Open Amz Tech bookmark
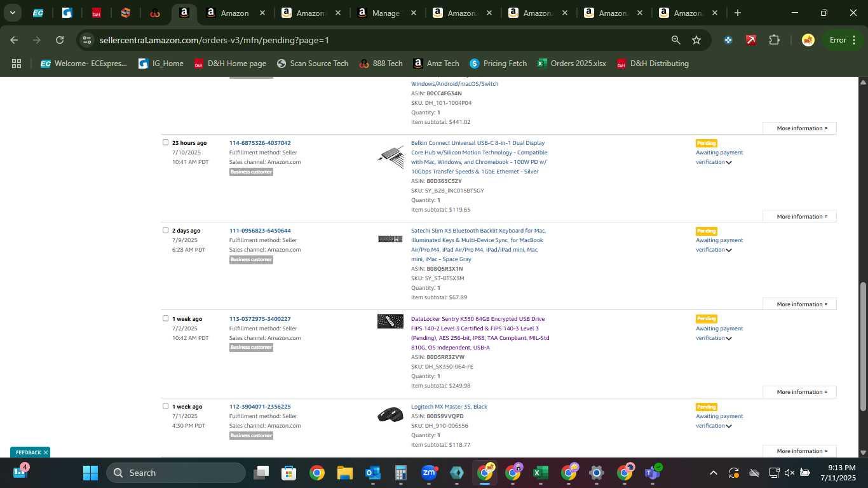The height and width of the screenshot is (488, 868). point(436,64)
